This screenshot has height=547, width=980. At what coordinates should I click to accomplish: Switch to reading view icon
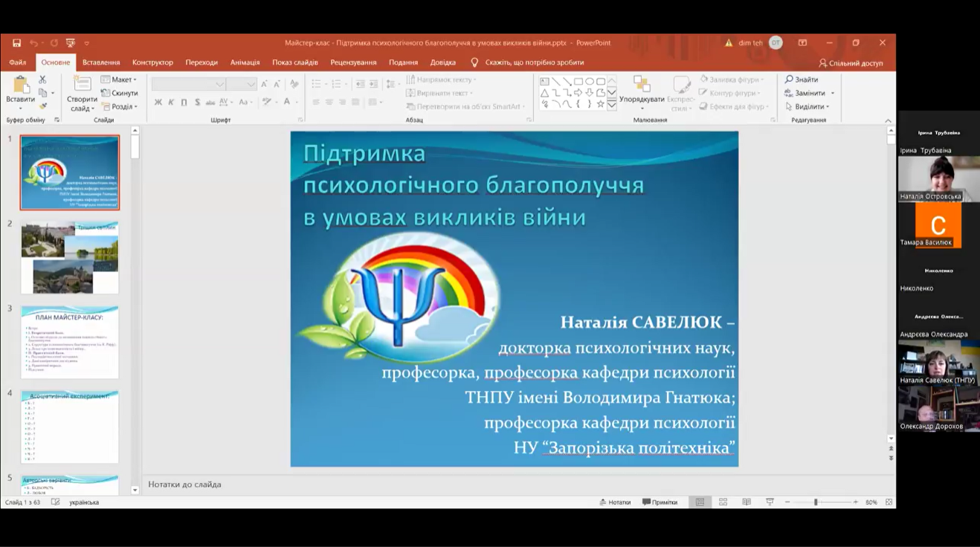click(747, 502)
